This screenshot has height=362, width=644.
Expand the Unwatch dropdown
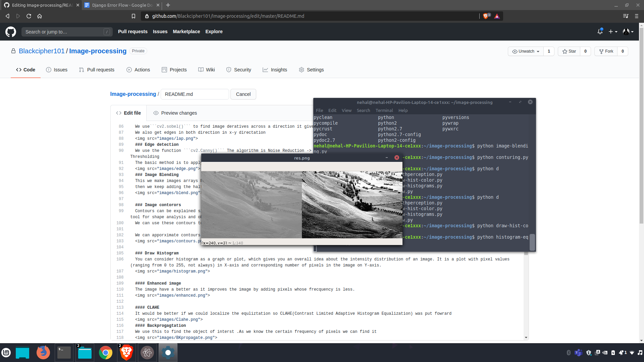coord(526,51)
